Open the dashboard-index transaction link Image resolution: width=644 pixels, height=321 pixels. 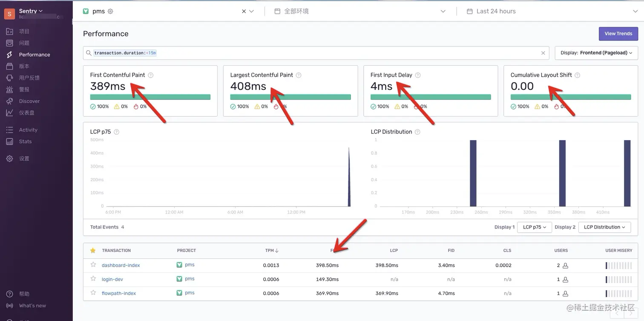coord(121,265)
